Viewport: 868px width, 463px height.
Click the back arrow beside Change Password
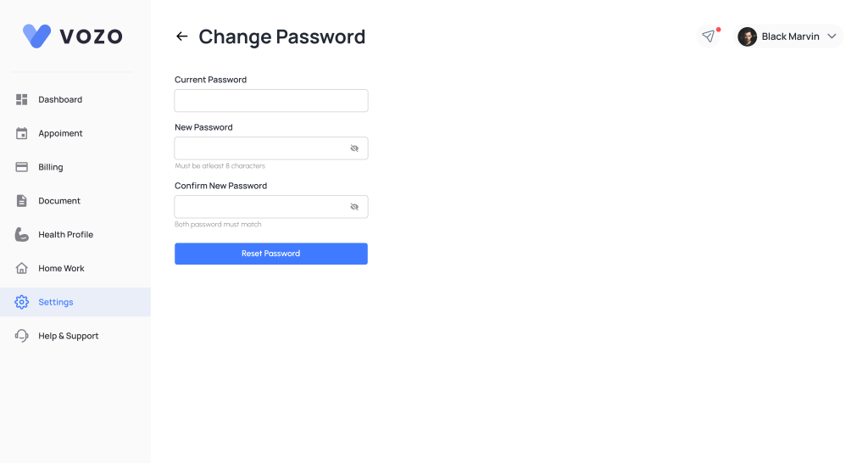181,36
